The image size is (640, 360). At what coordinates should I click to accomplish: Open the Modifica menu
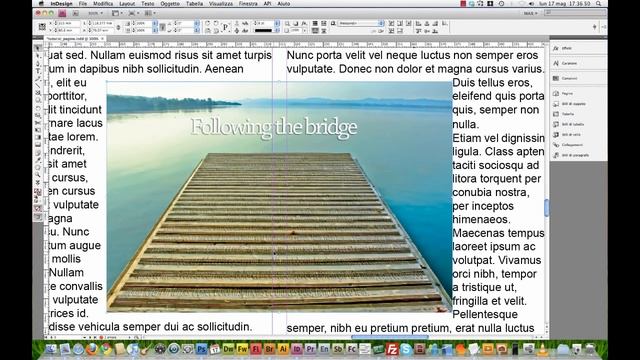[x=103, y=4]
